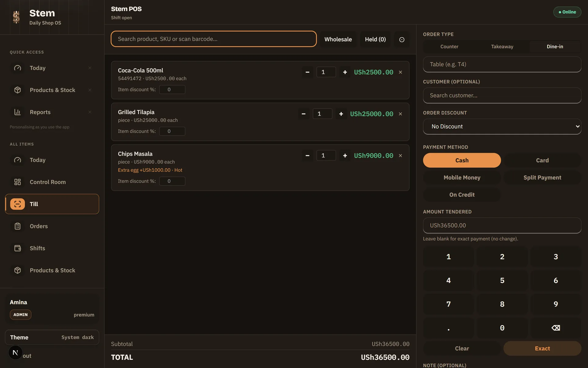This screenshot has height=368, width=588.
Task: Click the Table number field
Action: point(502,64)
